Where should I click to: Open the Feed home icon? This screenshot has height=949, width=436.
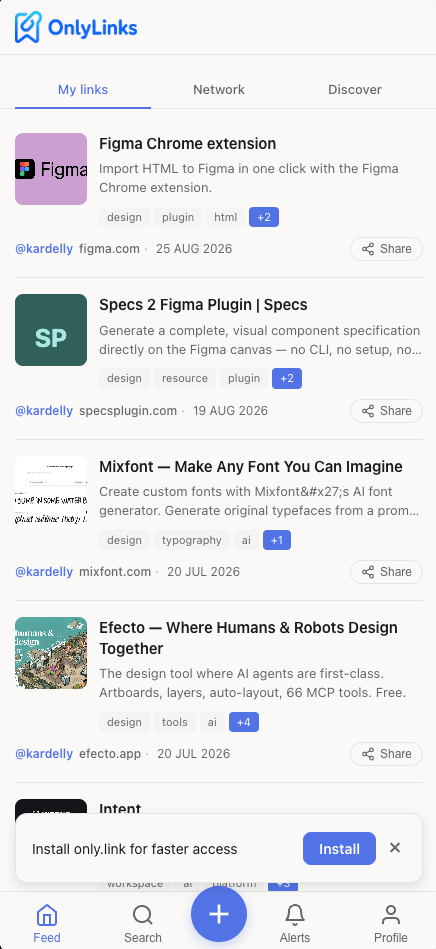point(47,915)
